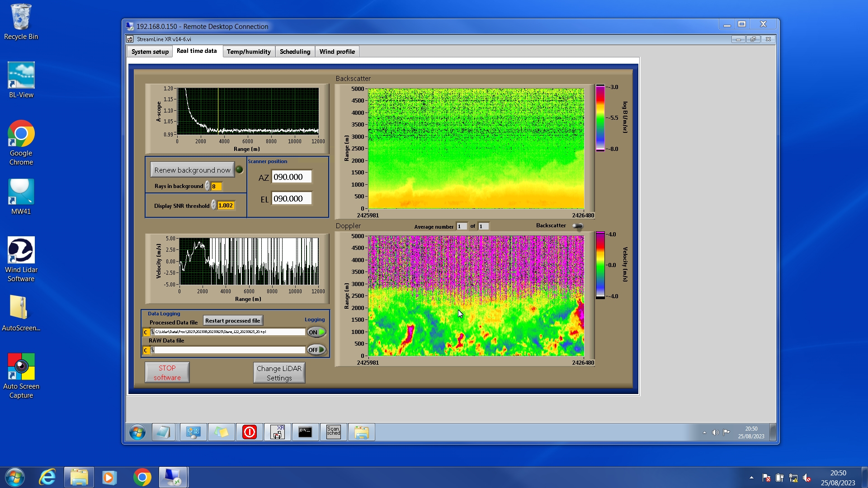
Task: Click the Display SNR threshold stepper arrows
Action: (213, 206)
